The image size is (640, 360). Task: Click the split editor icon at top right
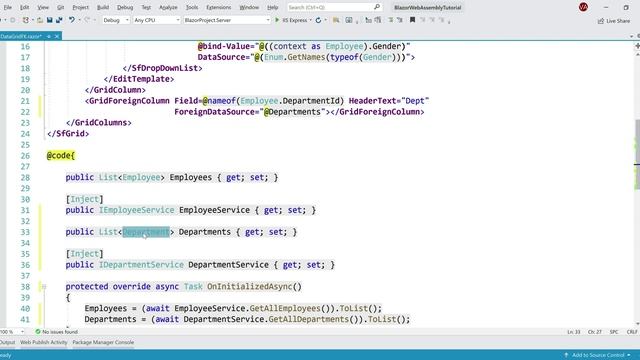[x=637, y=46]
